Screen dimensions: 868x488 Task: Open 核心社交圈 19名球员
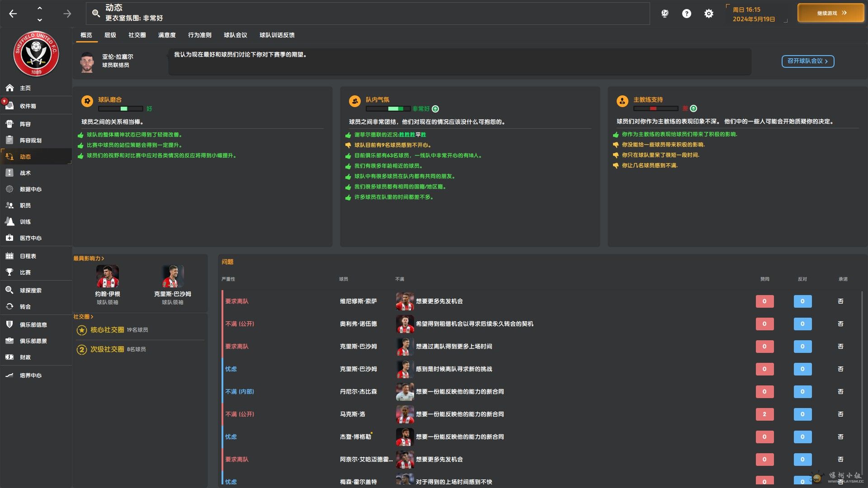(113, 330)
